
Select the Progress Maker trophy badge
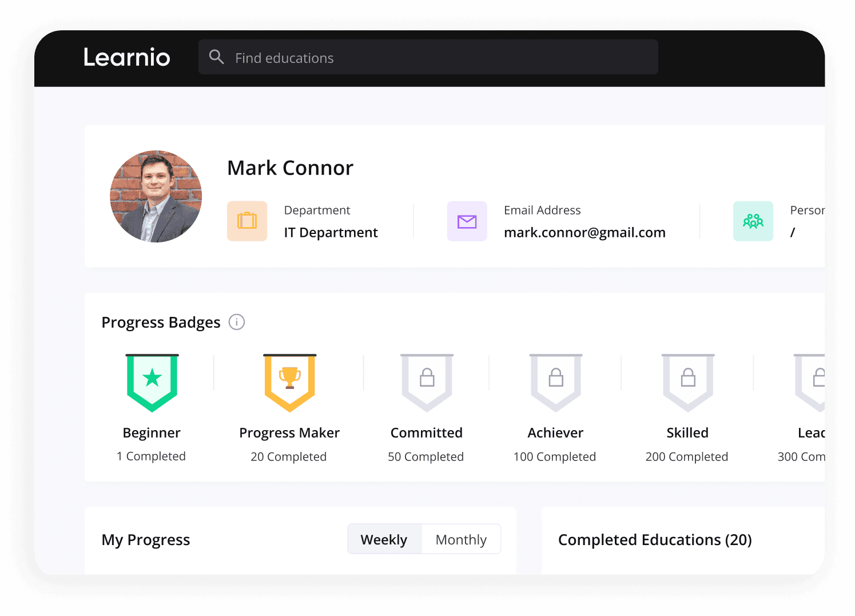[290, 383]
